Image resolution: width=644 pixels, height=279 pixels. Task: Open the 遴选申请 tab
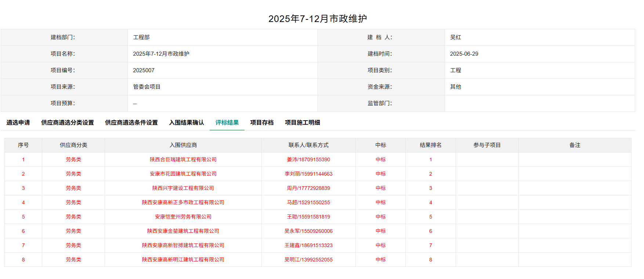(18, 122)
